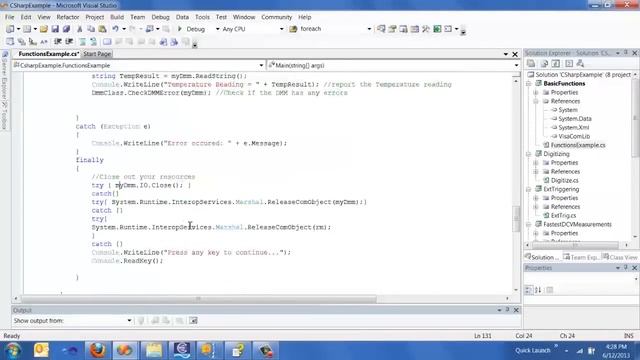Viewport: 640px width, 360px height.
Task: Click Solution Explorer Properties icon
Action: pos(531,63)
